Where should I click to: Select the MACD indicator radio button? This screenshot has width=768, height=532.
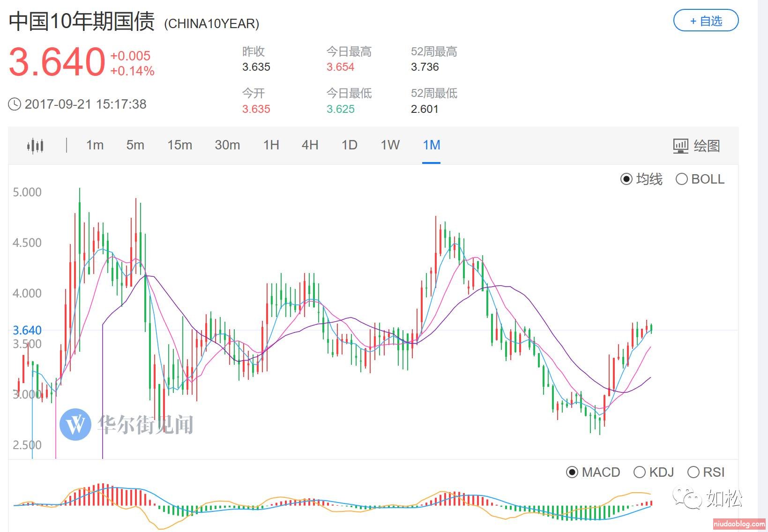572,472
